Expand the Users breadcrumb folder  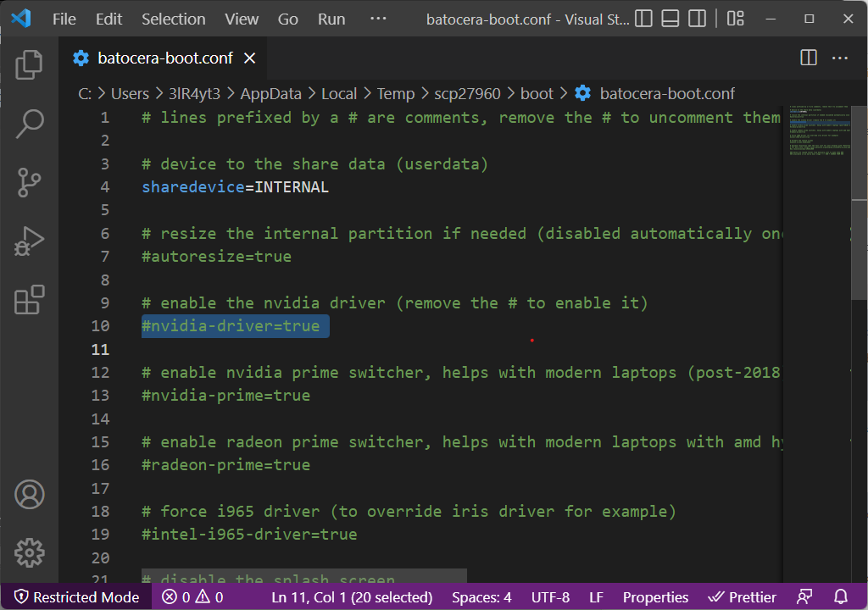pos(130,93)
